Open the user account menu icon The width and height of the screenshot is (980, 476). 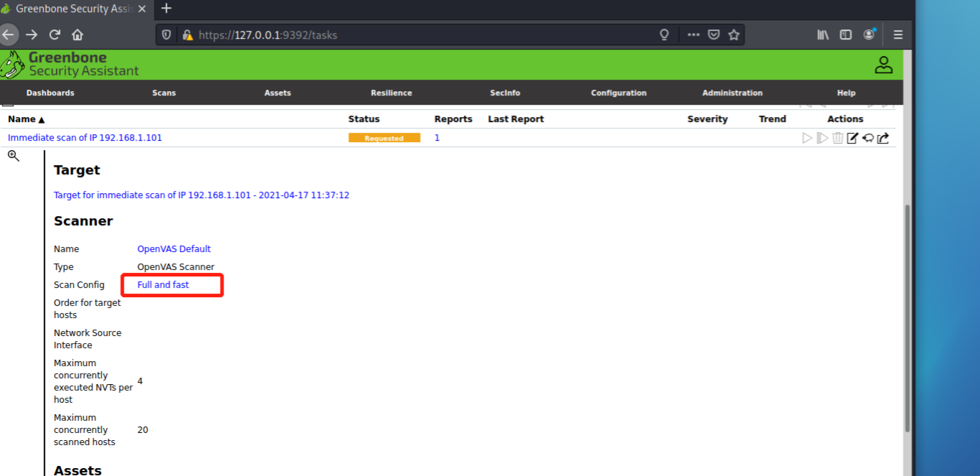coord(883,65)
